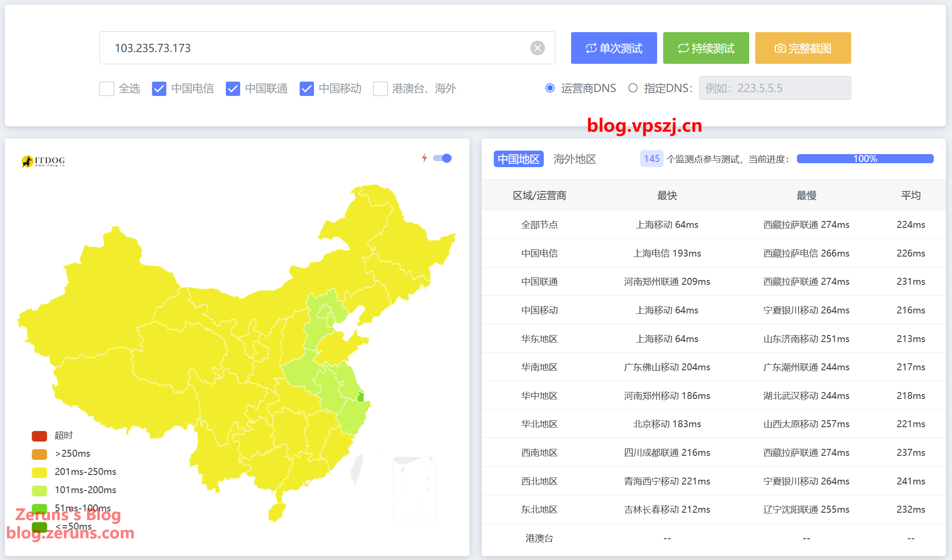Click the custom DNS address input field

pyautogui.click(x=774, y=88)
